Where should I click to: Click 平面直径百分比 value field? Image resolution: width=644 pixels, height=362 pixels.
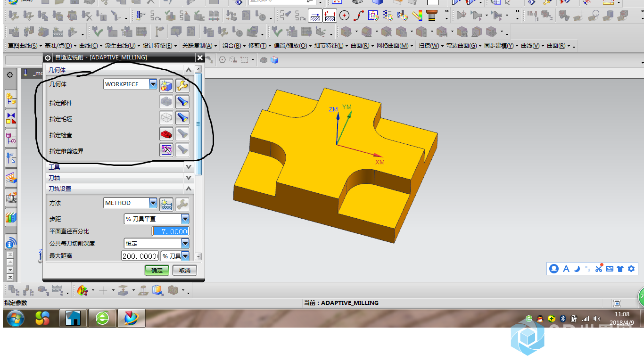[170, 231]
